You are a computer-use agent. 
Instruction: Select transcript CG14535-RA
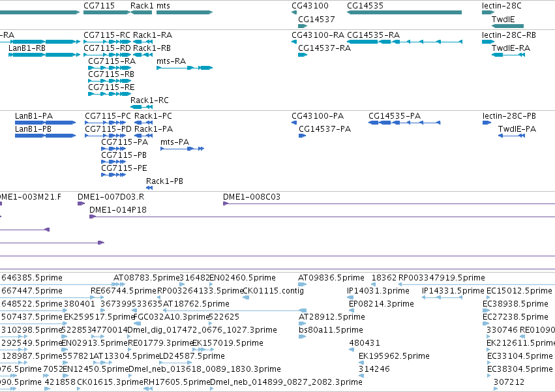pyautogui.click(x=374, y=35)
